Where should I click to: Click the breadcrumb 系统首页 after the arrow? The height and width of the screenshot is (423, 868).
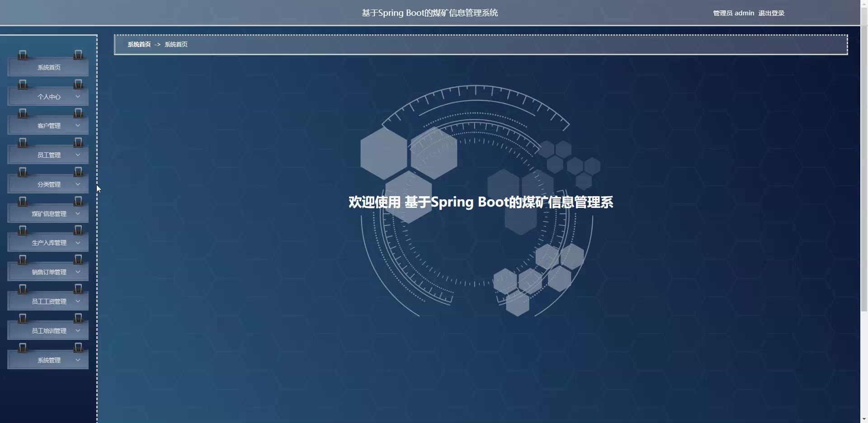pos(176,44)
